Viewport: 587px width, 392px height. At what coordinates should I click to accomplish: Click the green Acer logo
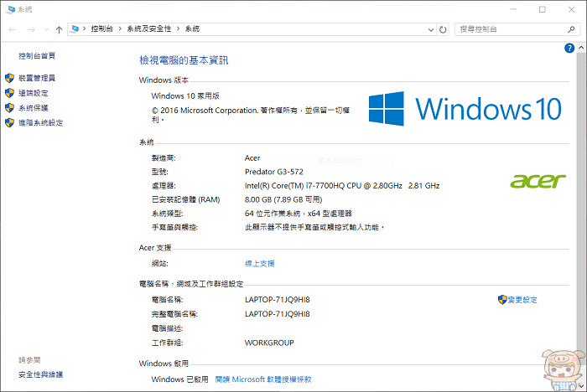538,181
